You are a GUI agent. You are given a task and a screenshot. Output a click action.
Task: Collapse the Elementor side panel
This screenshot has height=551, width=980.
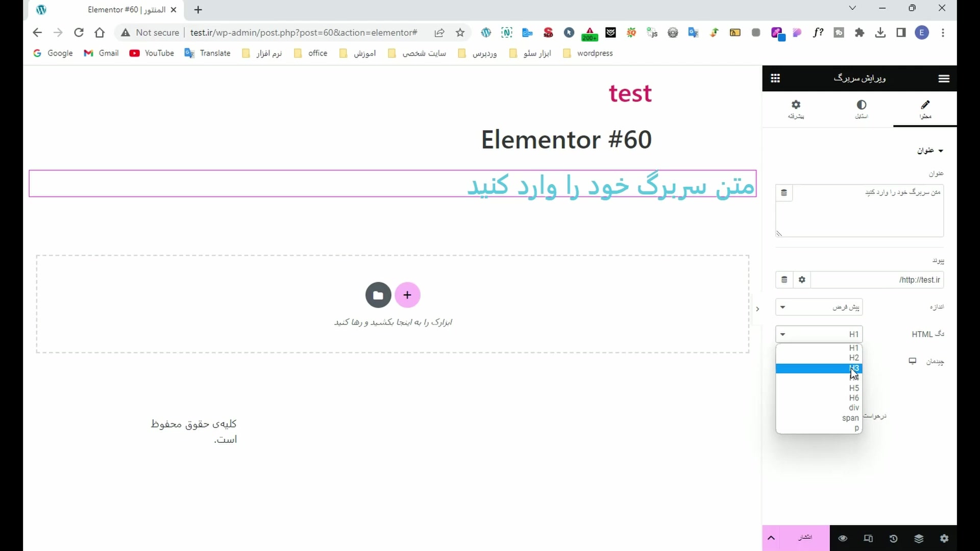click(x=757, y=309)
